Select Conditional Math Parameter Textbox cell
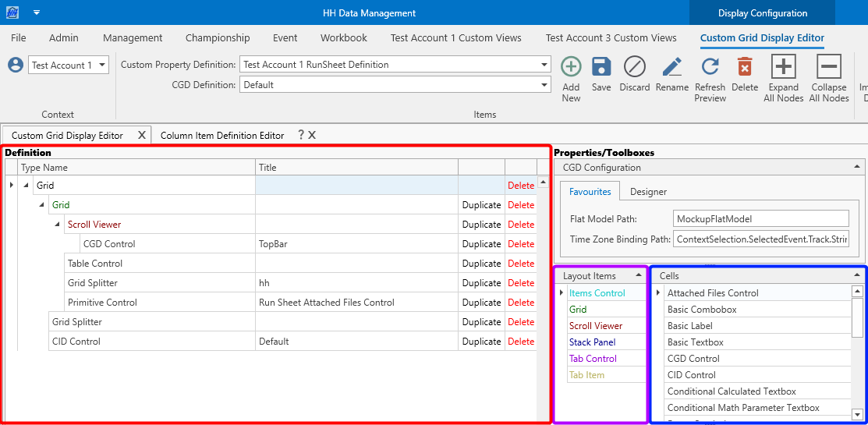Screen dimensions: 868x425 pyautogui.click(x=757, y=407)
